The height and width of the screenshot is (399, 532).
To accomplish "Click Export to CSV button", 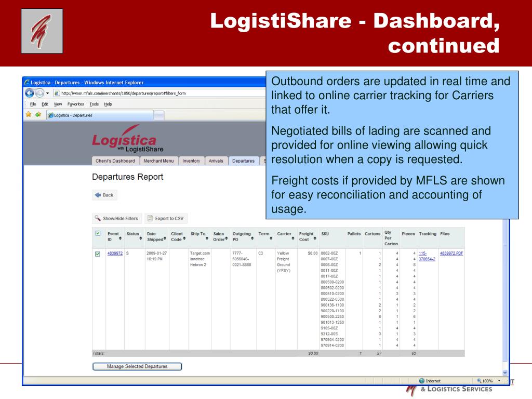I will pyautogui.click(x=166, y=218).
